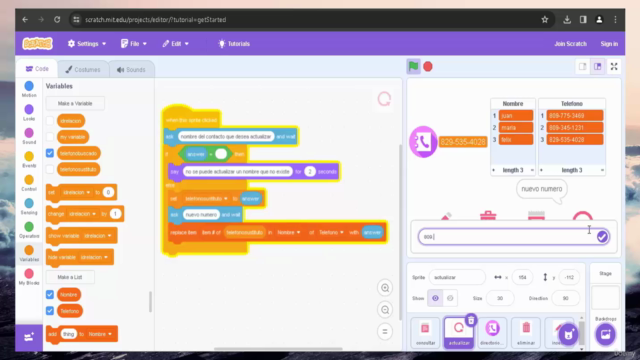This screenshot has height=360, width=640.
Task: Select the Motion block category
Action: click(29, 89)
